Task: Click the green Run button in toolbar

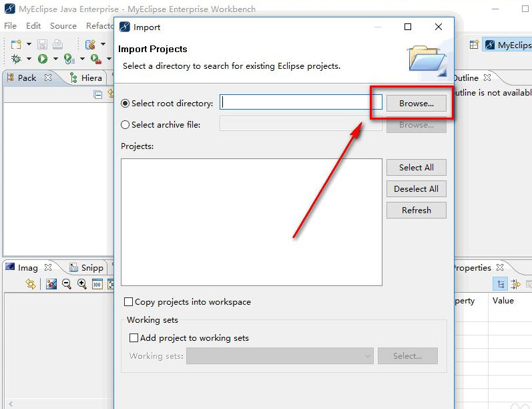Action: click(x=43, y=59)
